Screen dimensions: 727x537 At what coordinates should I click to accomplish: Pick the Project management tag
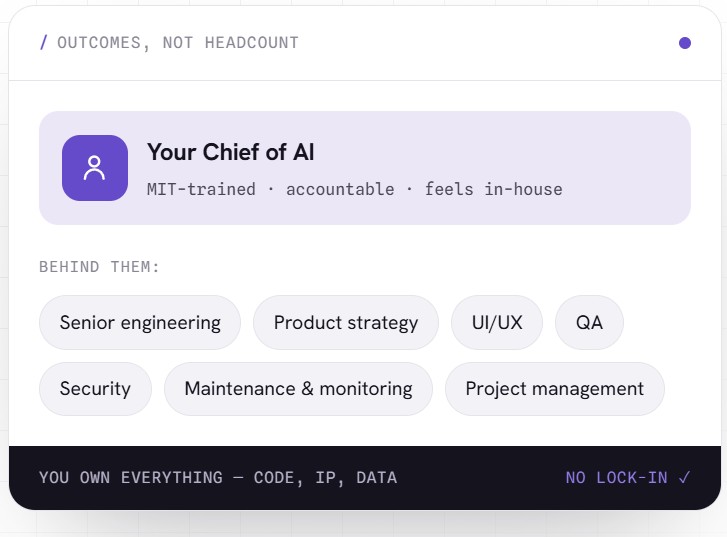pos(555,389)
